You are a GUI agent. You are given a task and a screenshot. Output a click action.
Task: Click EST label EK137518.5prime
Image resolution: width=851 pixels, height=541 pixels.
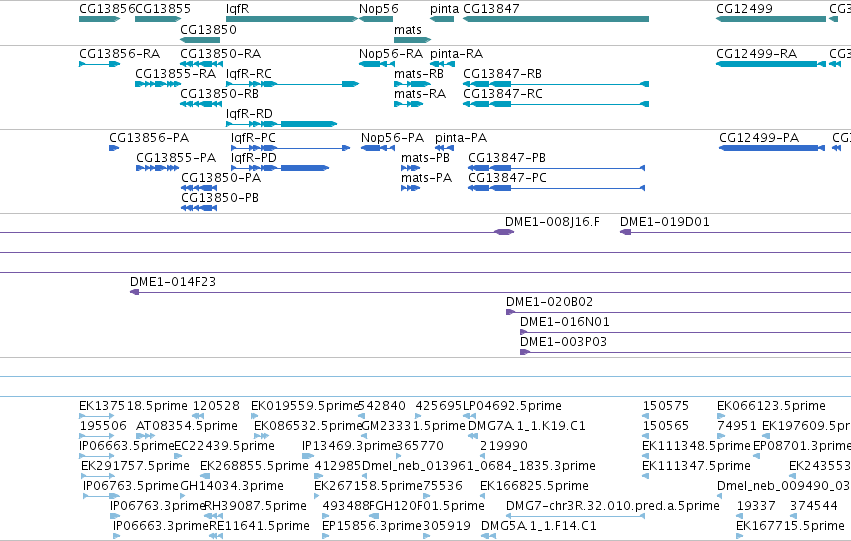click(x=134, y=406)
